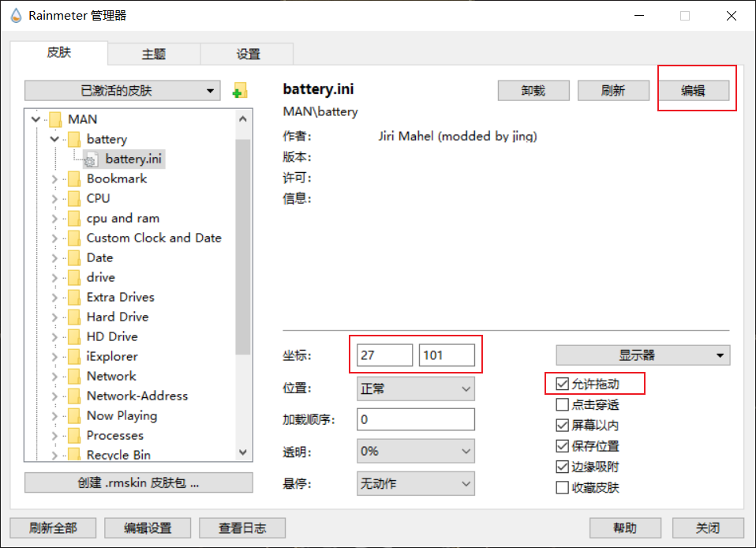This screenshot has width=756, height=548.
Task: Toggle the 屏幕以内 checkbox
Action: tap(562, 425)
